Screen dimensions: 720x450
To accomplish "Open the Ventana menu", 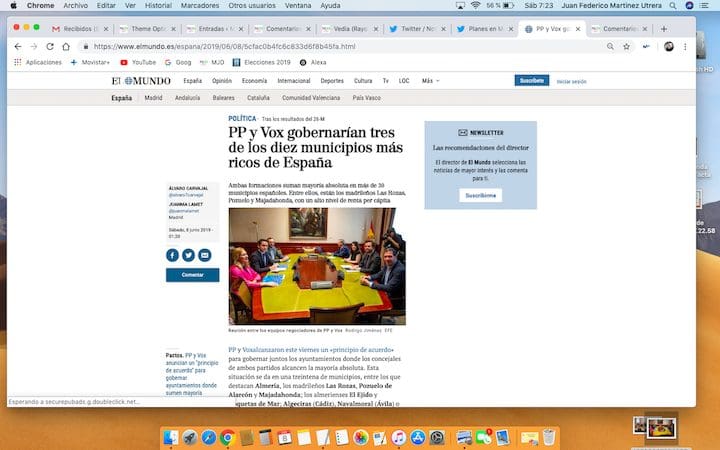I will pos(298,6).
